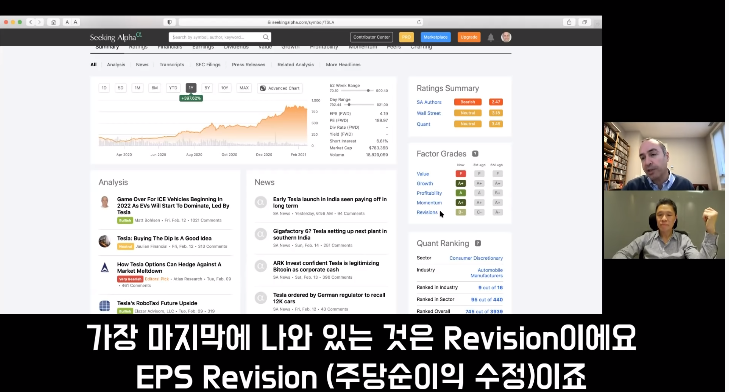The height and width of the screenshot is (392, 729).
Task: Select the 10Y chart range
Action: tap(225, 88)
